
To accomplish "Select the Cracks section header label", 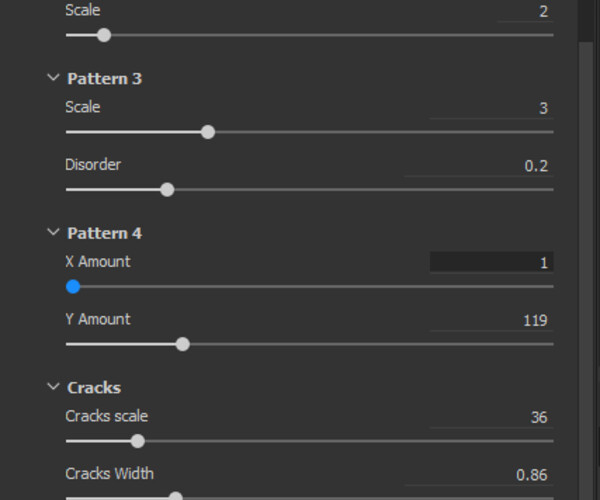I will [94, 387].
